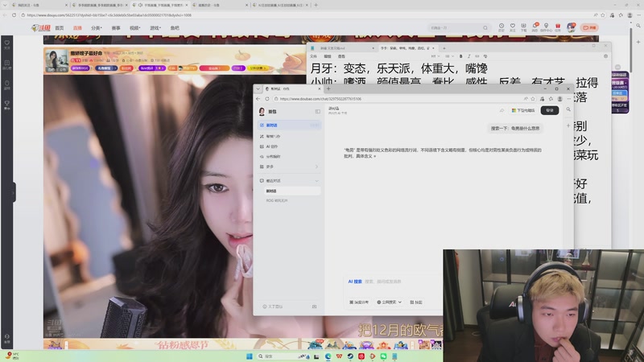Expand 分类 dropdown in Douyu header
The height and width of the screenshot is (362, 644).
click(97, 28)
